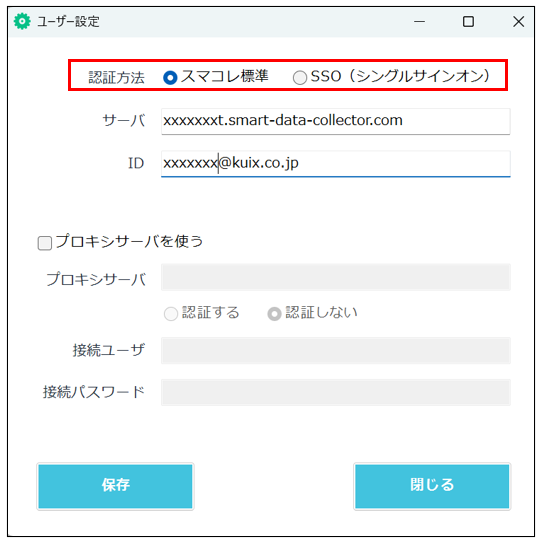Viewport: 550px width, 547px height.
Task: Save settings with the 保存 button
Action: point(115,486)
